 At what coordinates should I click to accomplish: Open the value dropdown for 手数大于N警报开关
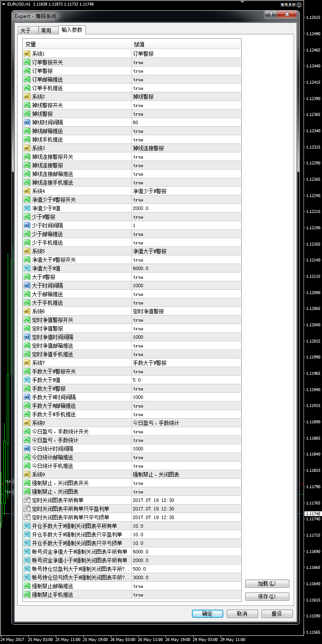(138, 371)
